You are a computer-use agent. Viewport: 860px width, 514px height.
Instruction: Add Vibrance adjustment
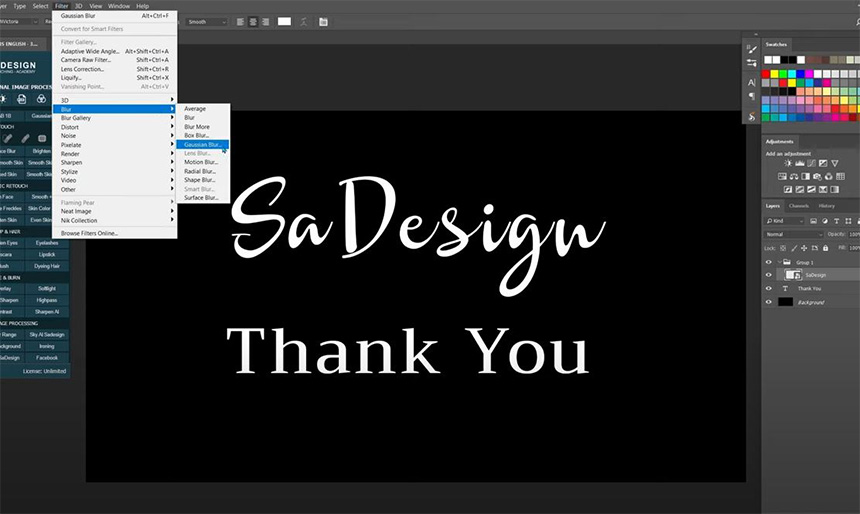tap(835, 163)
